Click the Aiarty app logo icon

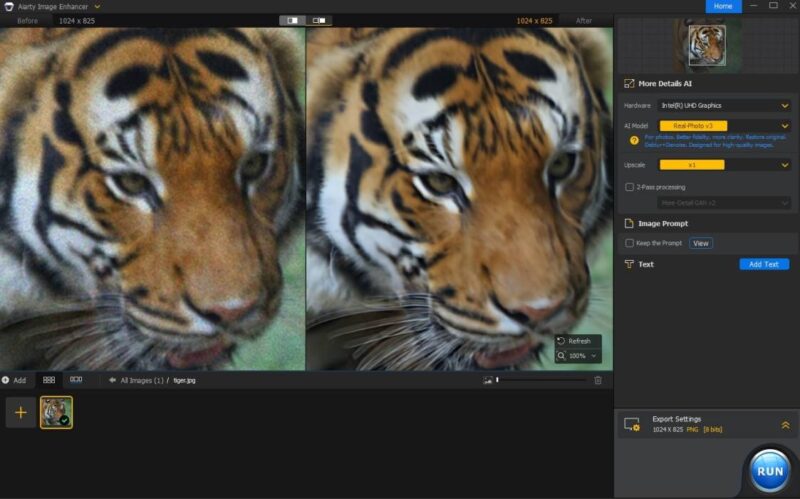[x=9, y=7]
